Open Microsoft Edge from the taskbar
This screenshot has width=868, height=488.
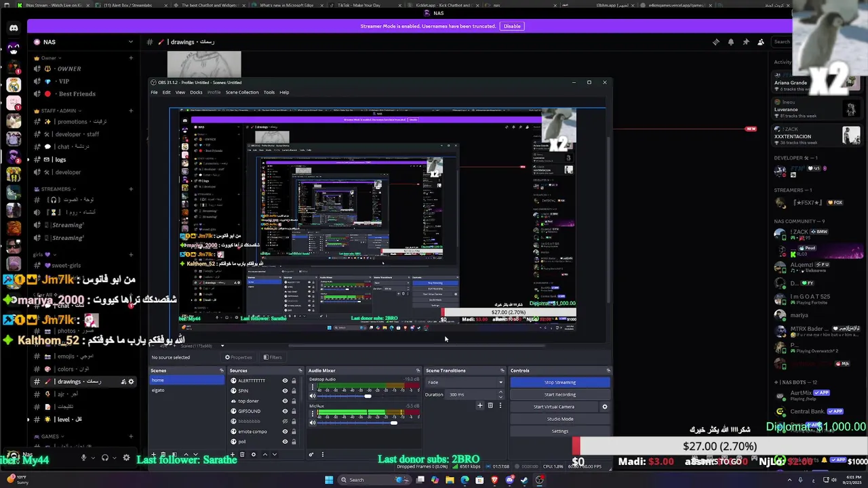(465, 480)
